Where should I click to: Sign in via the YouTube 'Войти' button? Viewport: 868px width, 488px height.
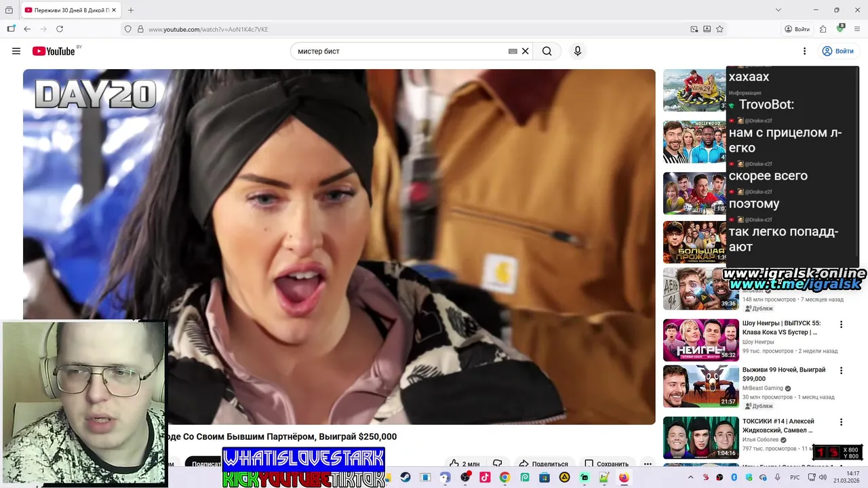point(837,51)
